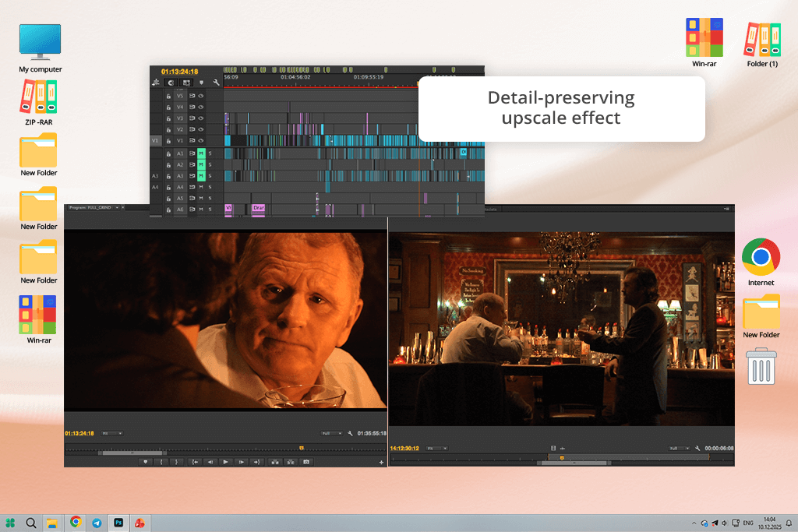
Task: Toggle lock on track V5
Action: coord(168,96)
